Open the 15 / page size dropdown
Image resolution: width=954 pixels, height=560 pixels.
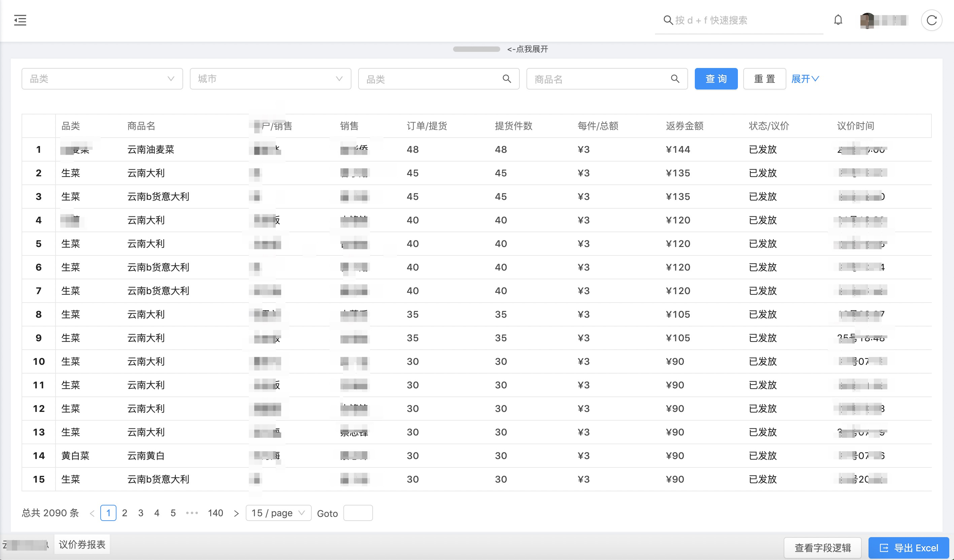click(278, 513)
